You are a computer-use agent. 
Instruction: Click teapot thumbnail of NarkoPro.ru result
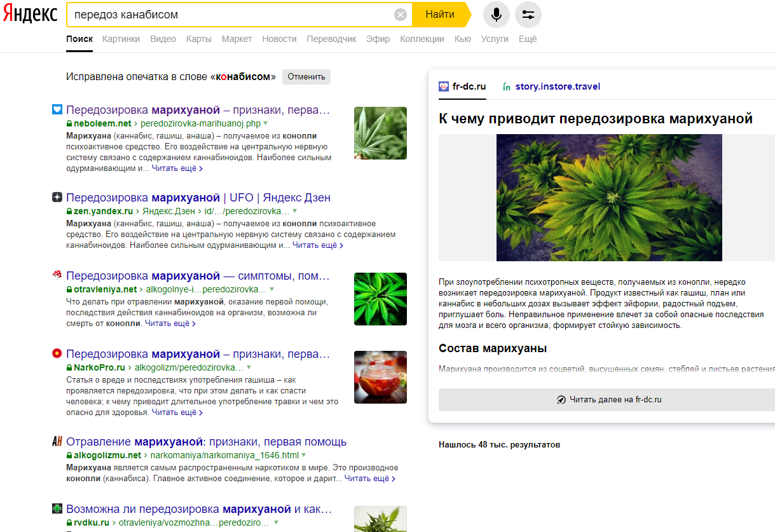[380, 377]
